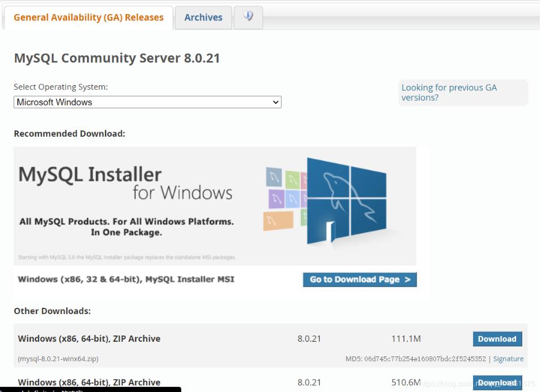Click the 510.6M file size value
Screen dimensions: 542x392
point(406,382)
